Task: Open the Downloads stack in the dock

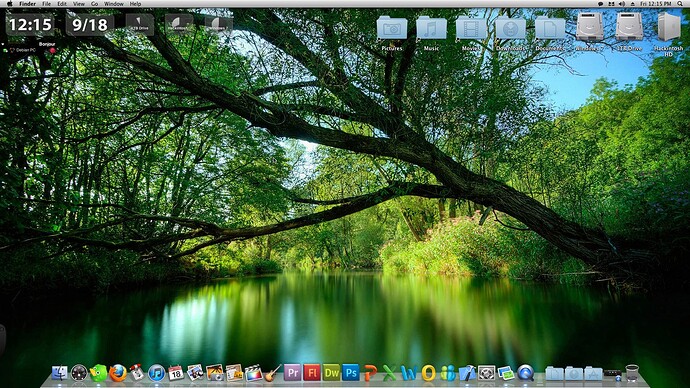Action: point(574,374)
